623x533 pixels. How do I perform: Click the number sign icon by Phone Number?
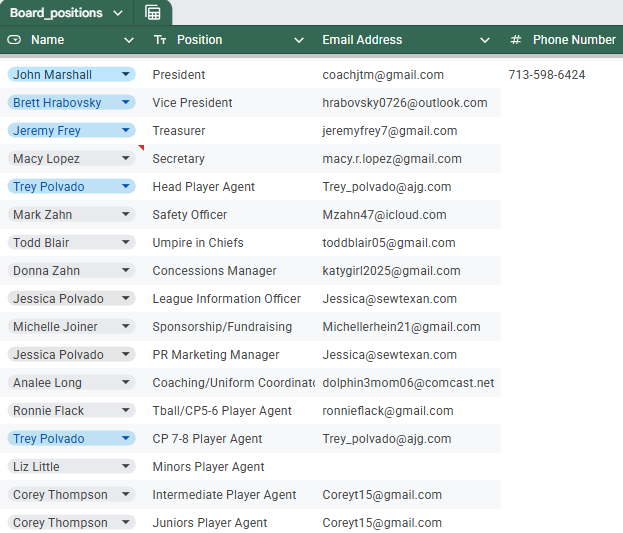coord(516,40)
